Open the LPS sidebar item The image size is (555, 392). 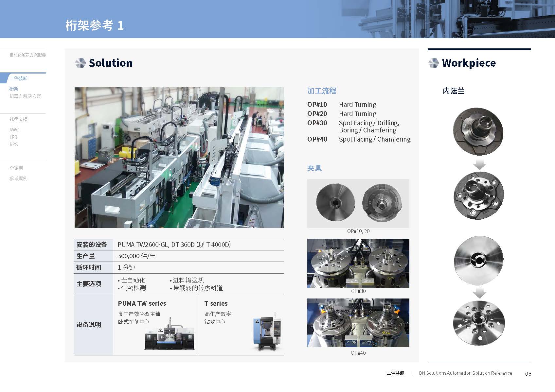pyautogui.click(x=13, y=137)
